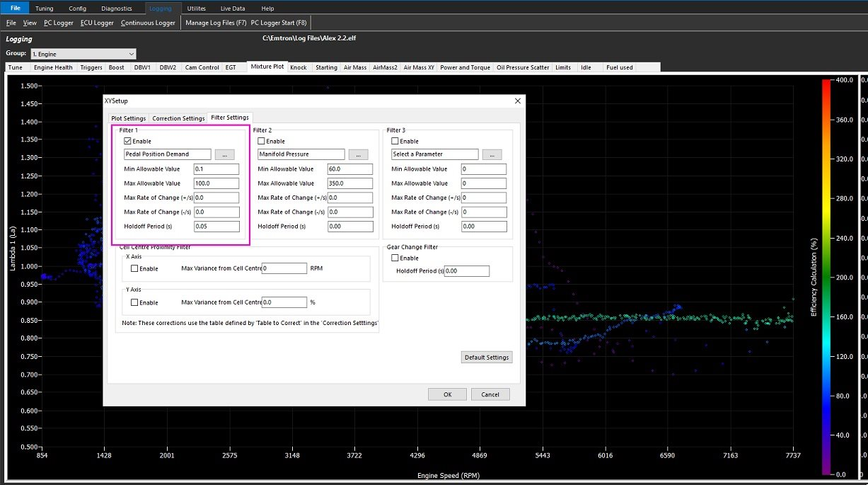This screenshot has height=485, width=868.
Task: Switch to Correction Settings tab
Action: click(178, 118)
